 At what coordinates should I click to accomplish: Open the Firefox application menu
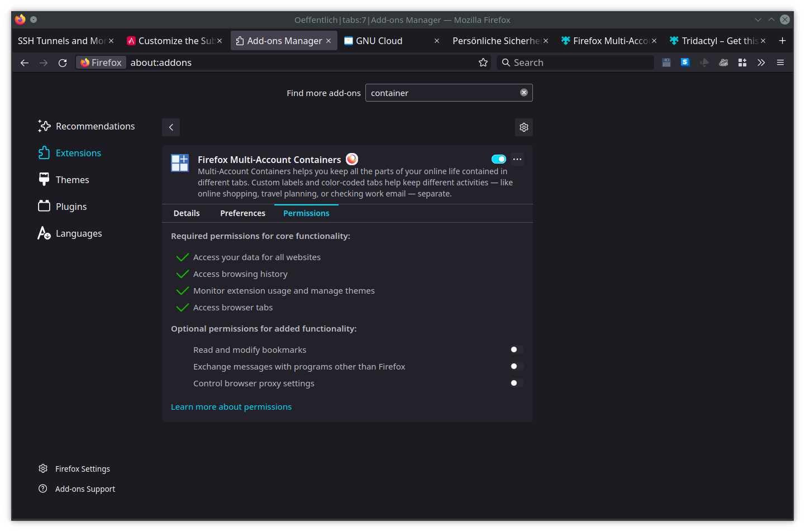(x=780, y=63)
